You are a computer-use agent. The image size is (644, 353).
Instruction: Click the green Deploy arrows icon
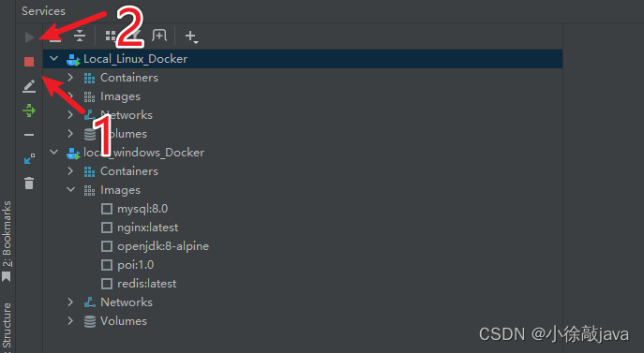(x=29, y=110)
